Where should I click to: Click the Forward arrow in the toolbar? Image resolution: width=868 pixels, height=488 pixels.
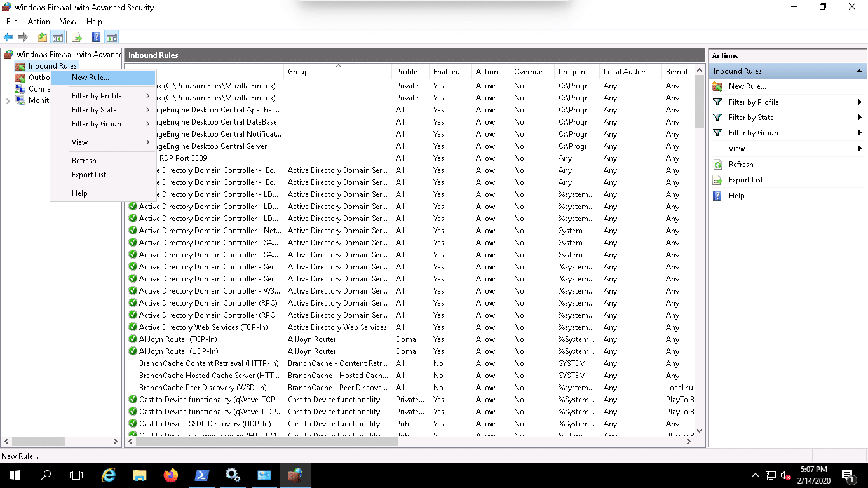click(x=23, y=37)
